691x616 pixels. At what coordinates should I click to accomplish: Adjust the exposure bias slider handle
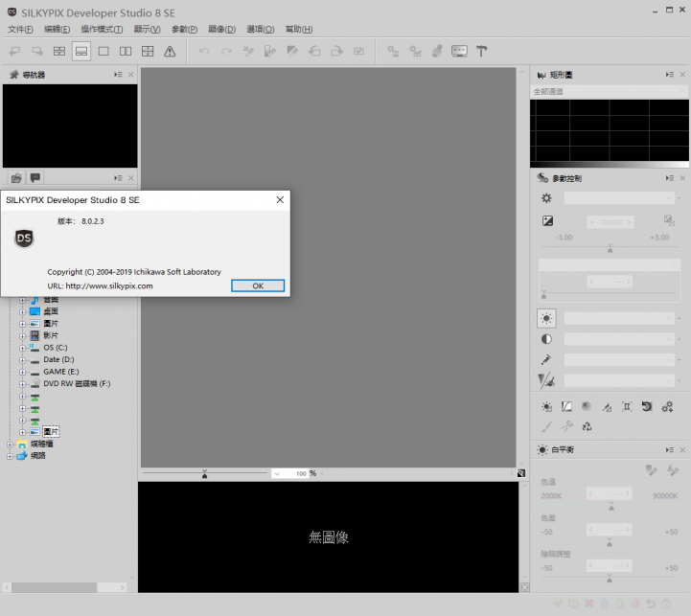tap(610, 249)
